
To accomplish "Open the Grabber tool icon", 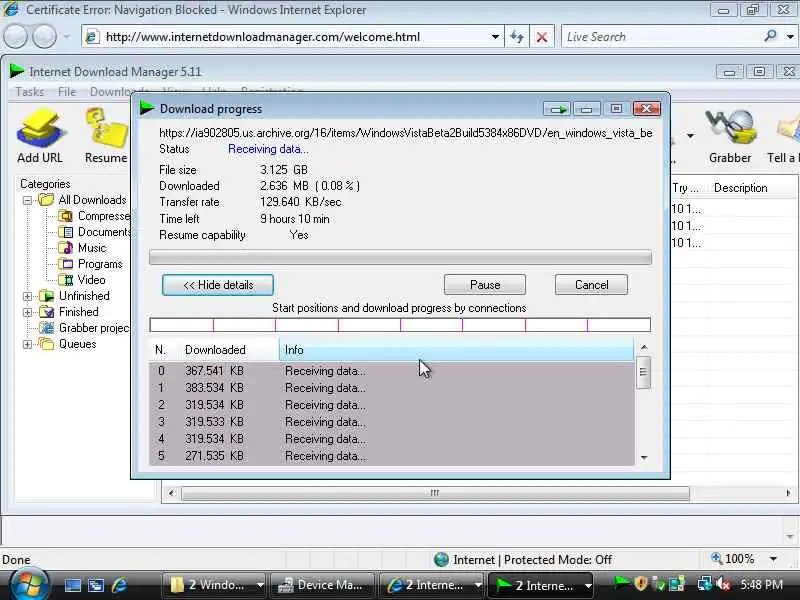I will point(730,136).
